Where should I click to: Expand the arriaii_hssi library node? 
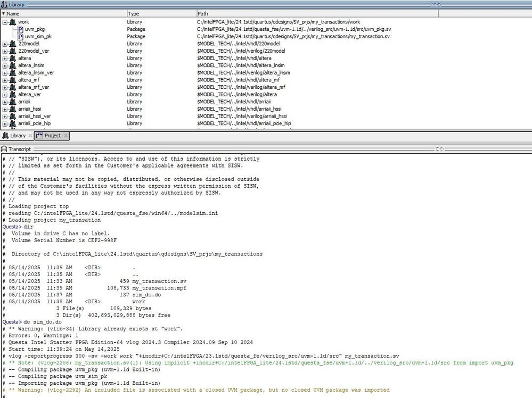[5, 109]
